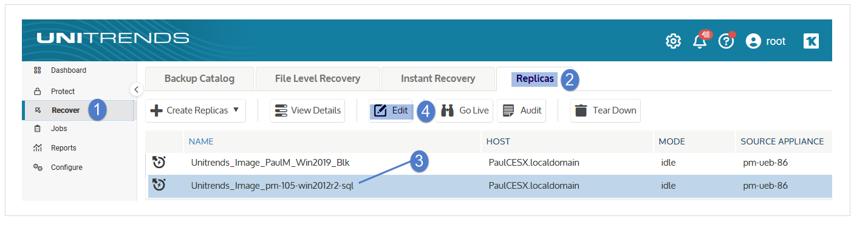Image resolution: width=868 pixels, height=230 pixels.
Task: Click the View Details button
Action: (307, 110)
